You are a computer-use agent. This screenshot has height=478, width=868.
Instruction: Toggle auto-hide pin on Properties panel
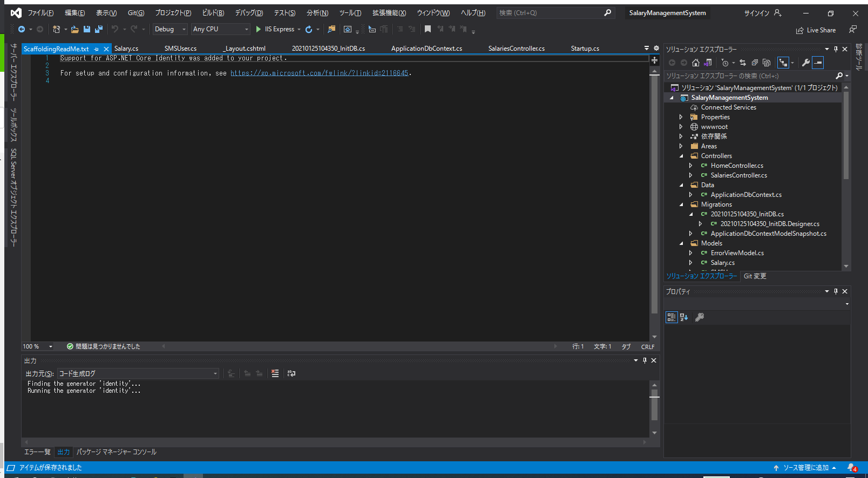836,291
